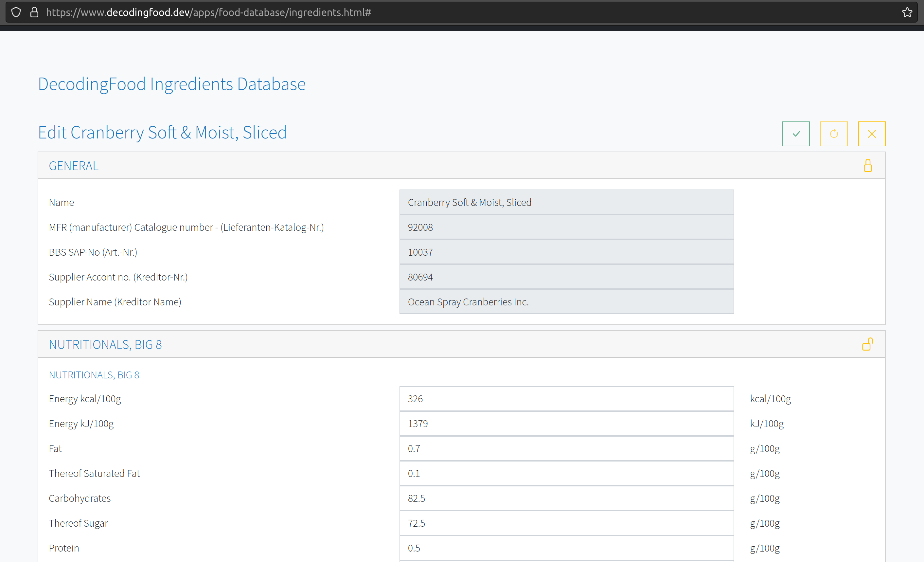Click the Protein value input field
This screenshot has height=562, width=924.
pyautogui.click(x=566, y=548)
